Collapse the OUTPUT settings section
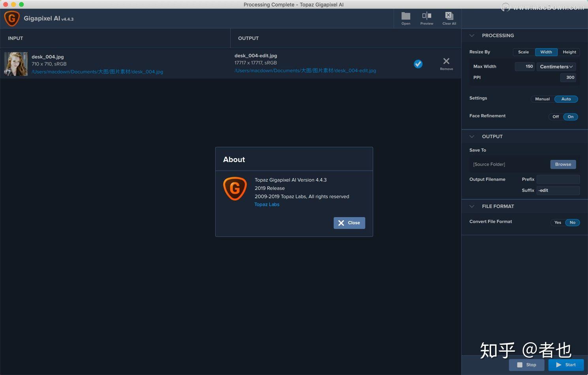This screenshot has width=588, height=375. [472, 137]
